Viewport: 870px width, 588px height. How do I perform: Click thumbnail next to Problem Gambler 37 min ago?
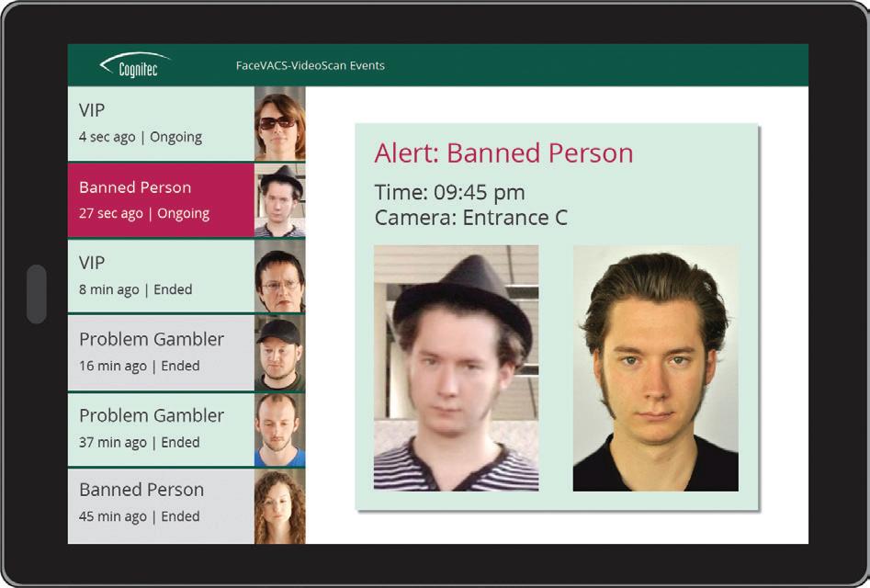click(279, 429)
